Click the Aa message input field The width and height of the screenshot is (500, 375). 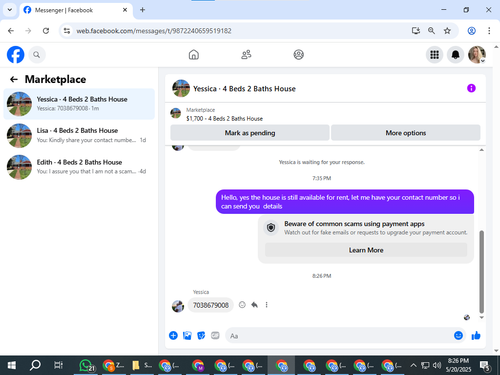[338, 336]
